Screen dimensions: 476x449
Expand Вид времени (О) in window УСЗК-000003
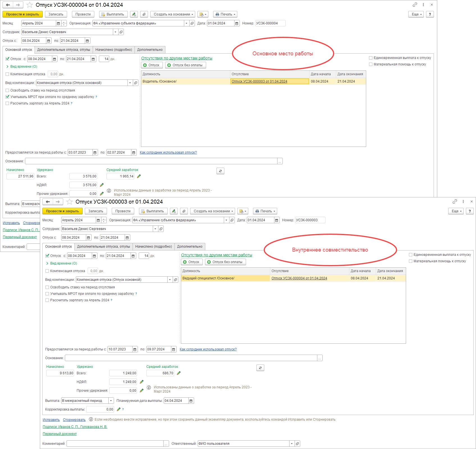click(x=62, y=263)
